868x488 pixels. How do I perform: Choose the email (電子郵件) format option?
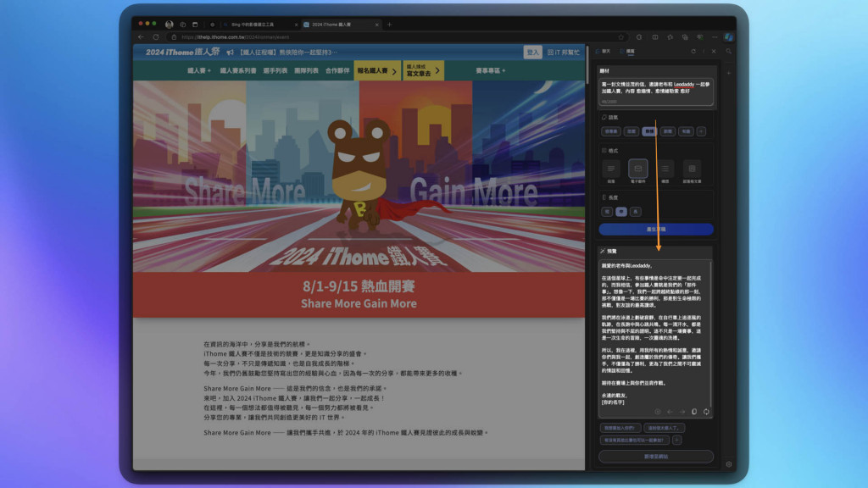[638, 171]
